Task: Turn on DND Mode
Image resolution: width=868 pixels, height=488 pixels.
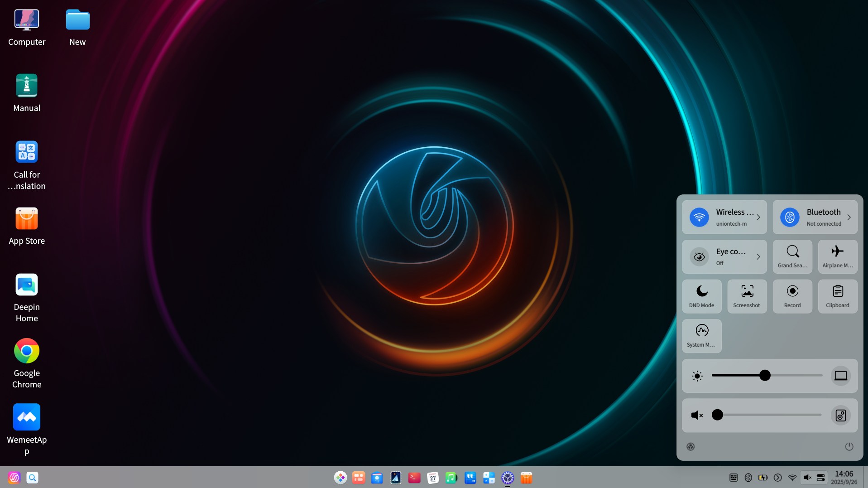Action: coord(701,296)
